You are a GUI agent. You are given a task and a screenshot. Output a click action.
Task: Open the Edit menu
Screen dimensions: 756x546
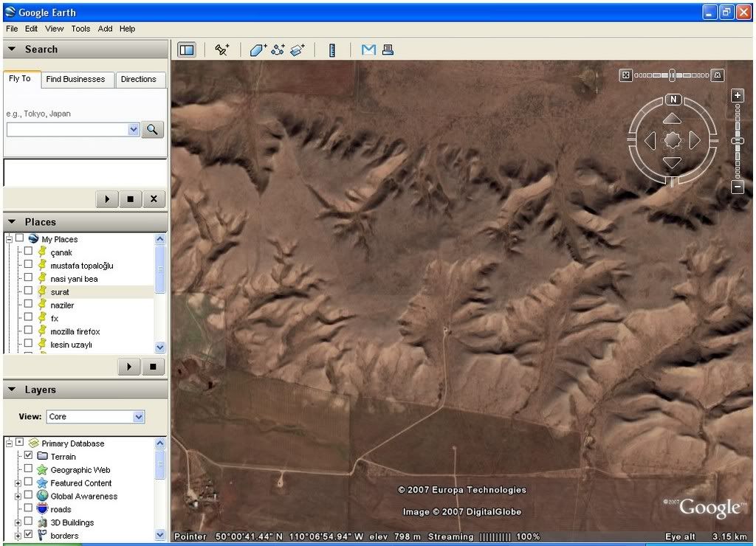pos(31,29)
